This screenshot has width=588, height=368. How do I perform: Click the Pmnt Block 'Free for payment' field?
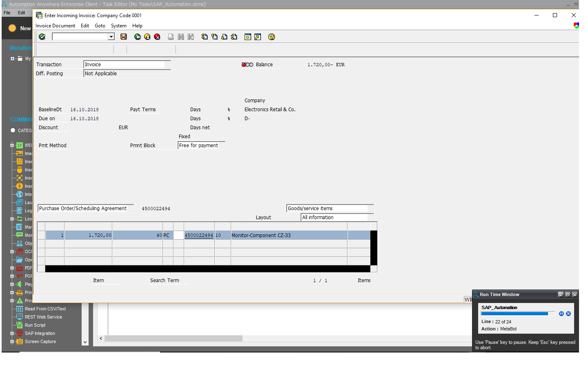pos(201,146)
